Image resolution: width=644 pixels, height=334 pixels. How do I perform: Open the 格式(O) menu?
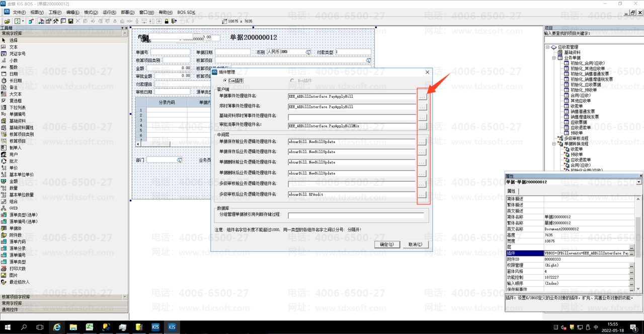91,12
